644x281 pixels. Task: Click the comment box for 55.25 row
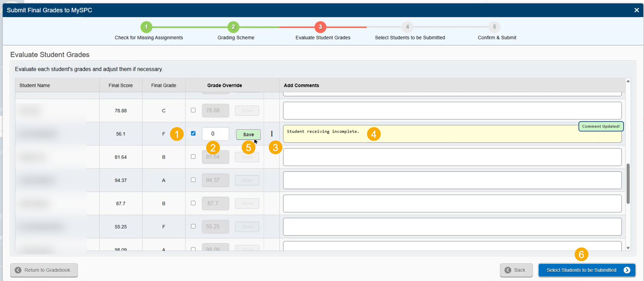[452, 227]
